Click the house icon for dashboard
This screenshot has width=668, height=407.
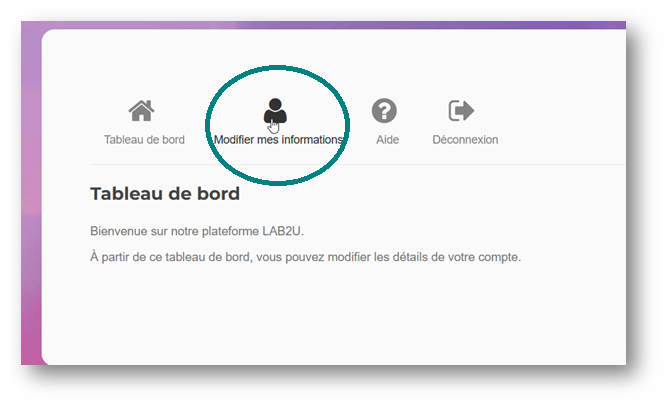[x=142, y=110]
